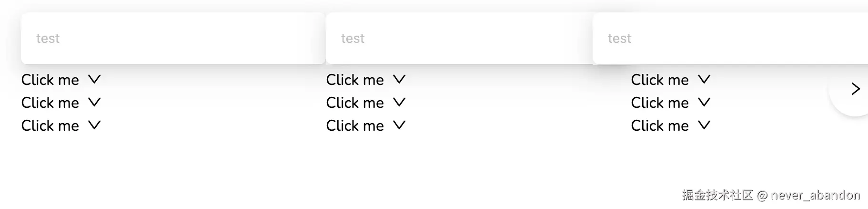Click the third column's 'test' input field
868x209 pixels.
coord(729,38)
